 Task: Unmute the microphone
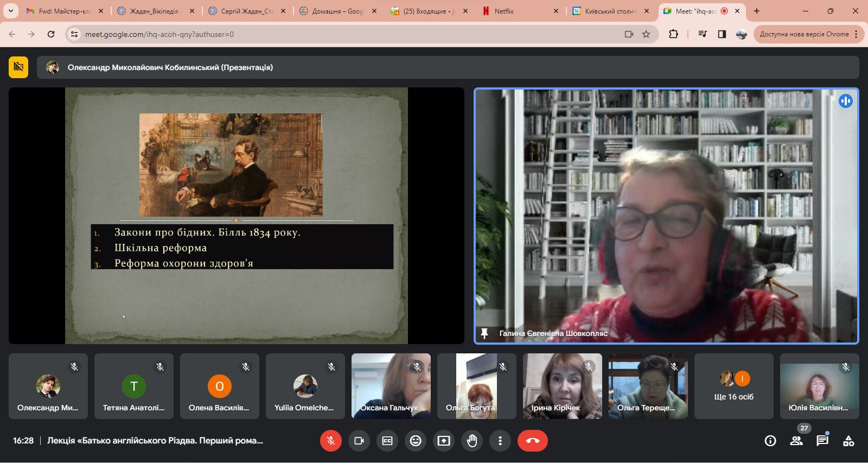[331, 441]
